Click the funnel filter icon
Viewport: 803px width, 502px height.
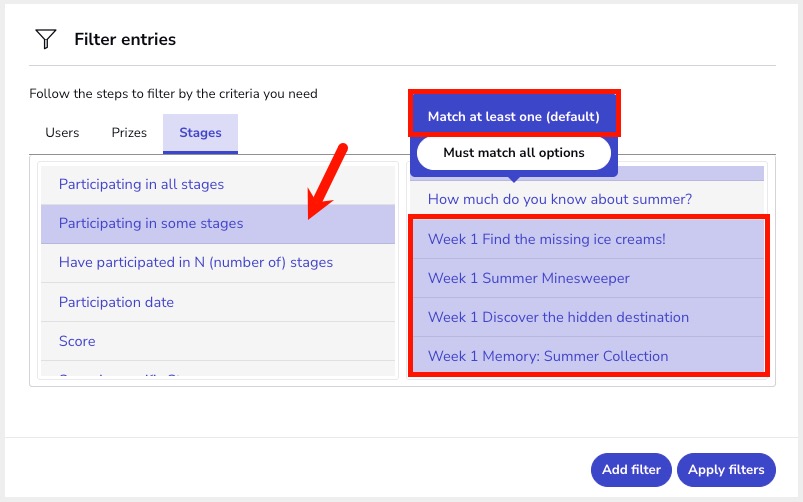[x=45, y=39]
